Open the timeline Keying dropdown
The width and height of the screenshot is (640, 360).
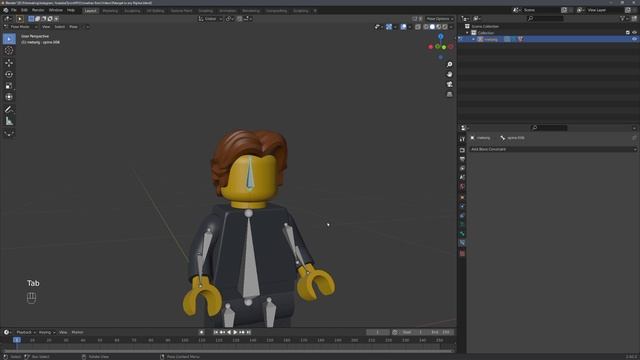pos(47,332)
